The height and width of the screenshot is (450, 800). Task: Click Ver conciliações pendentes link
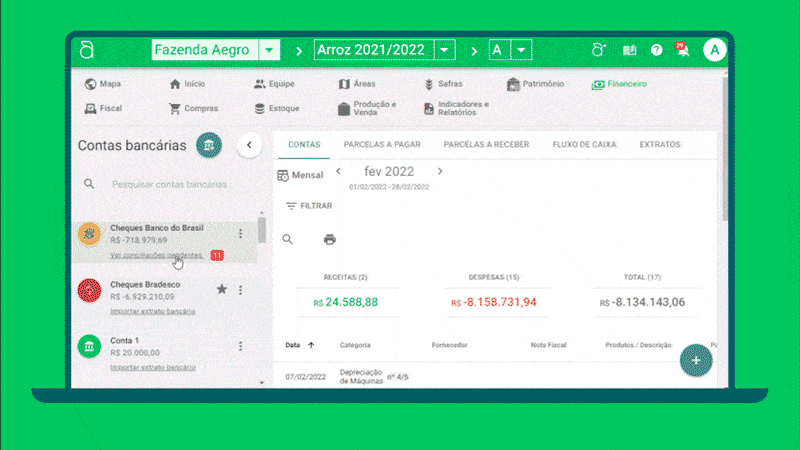coord(156,256)
